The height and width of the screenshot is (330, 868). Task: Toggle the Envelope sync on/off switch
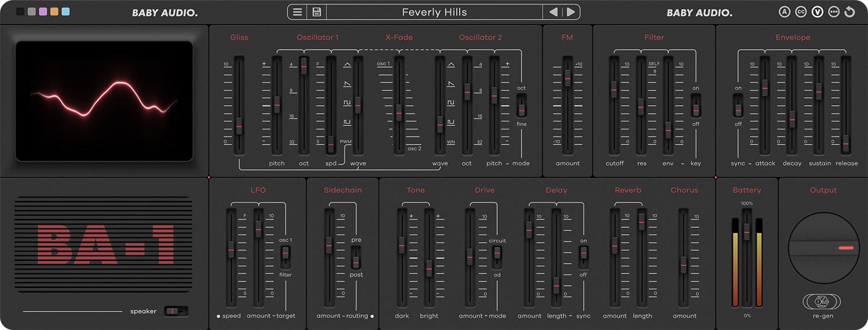[x=738, y=106]
